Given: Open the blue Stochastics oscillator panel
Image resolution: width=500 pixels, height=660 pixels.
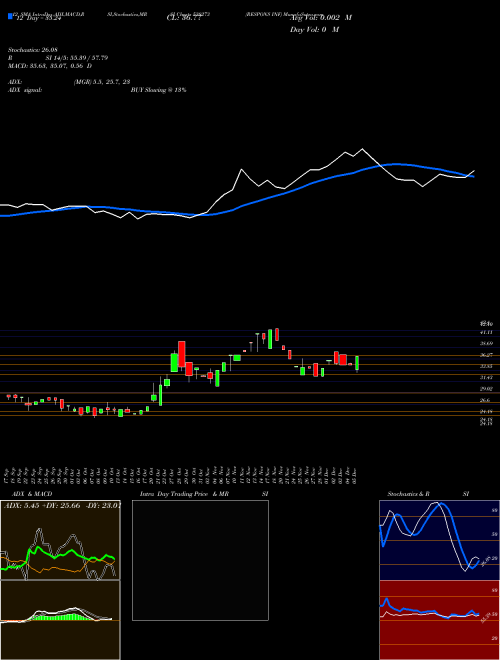Looking at the screenshot, I should (x=439, y=540).
